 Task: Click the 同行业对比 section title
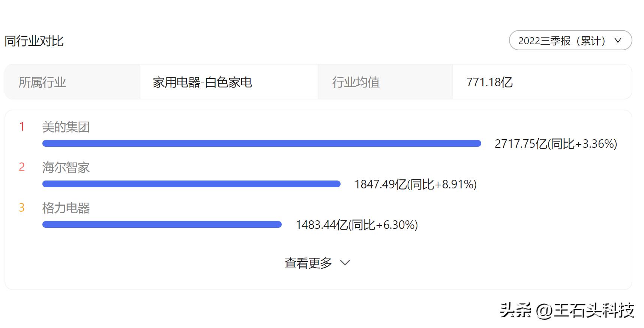tap(34, 41)
